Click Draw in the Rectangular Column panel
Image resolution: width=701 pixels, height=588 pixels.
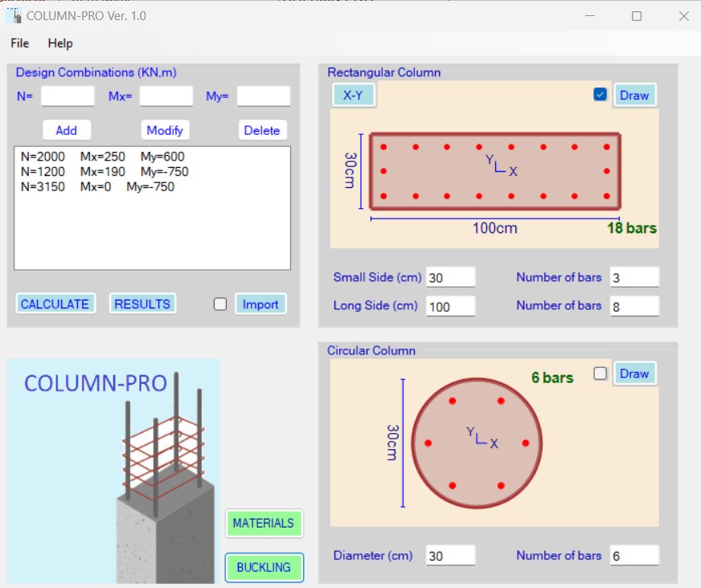click(634, 95)
